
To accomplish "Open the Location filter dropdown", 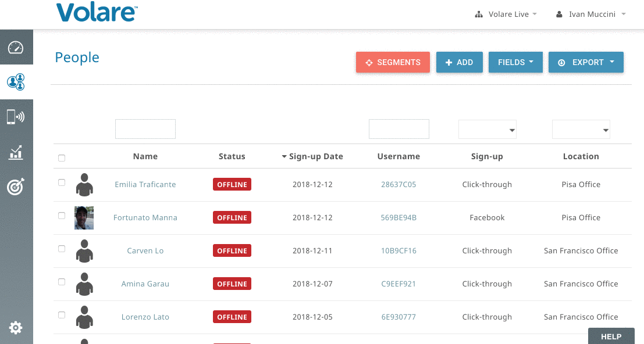I will coord(581,130).
